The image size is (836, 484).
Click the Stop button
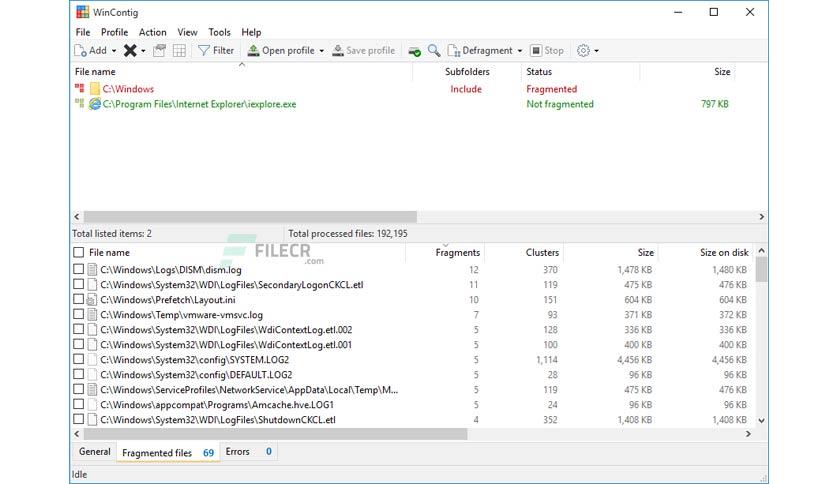pos(547,50)
